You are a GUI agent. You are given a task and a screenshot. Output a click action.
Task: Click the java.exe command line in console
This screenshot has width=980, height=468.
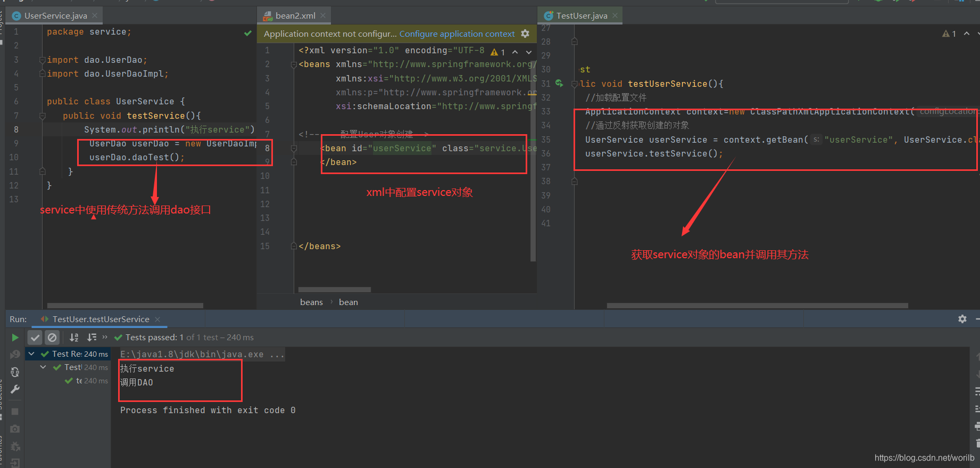click(x=202, y=354)
